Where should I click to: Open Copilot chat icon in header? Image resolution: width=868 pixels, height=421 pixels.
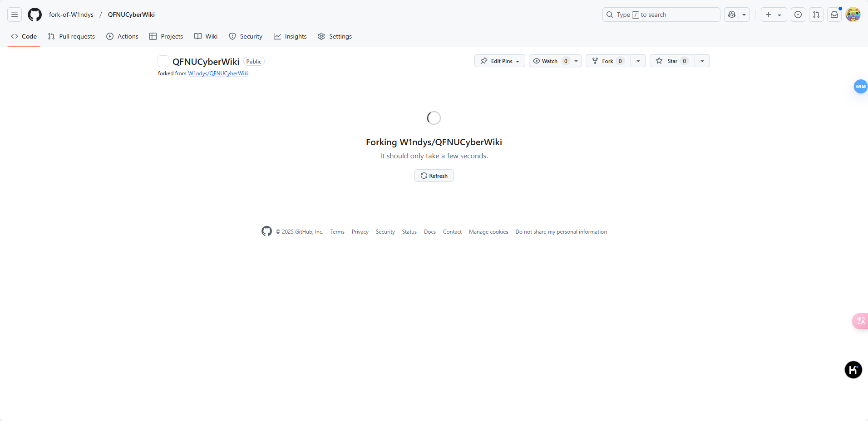(x=731, y=15)
